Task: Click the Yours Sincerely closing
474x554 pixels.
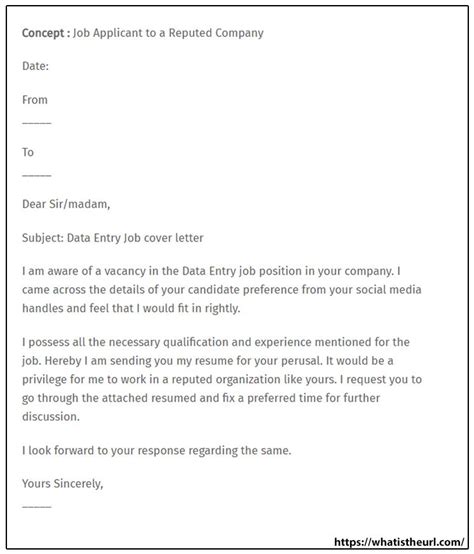Action: (63, 483)
